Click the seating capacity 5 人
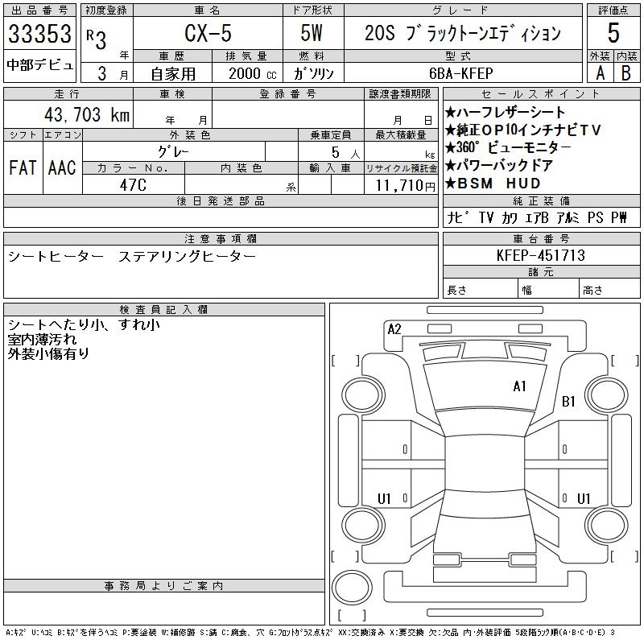 click(345, 152)
